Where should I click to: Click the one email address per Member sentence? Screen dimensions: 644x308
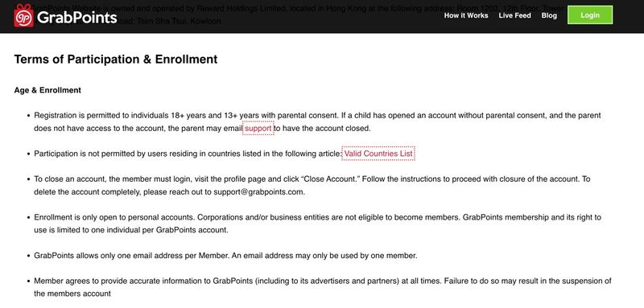pyautogui.click(x=225, y=256)
